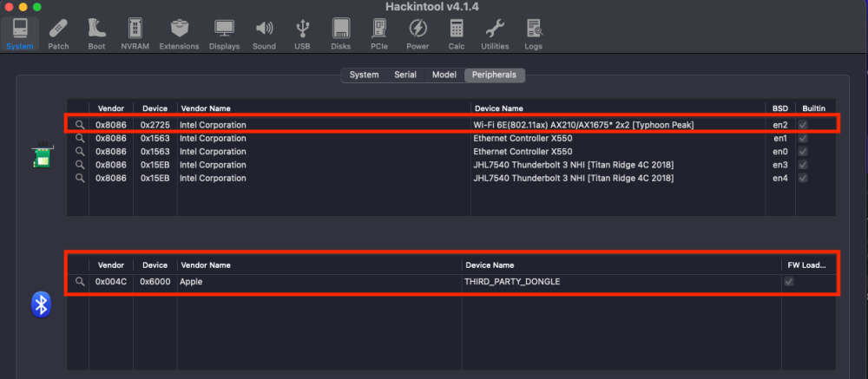The height and width of the screenshot is (379, 868).
Task: Open the Displays toolbar icon
Action: click(224, 35)
